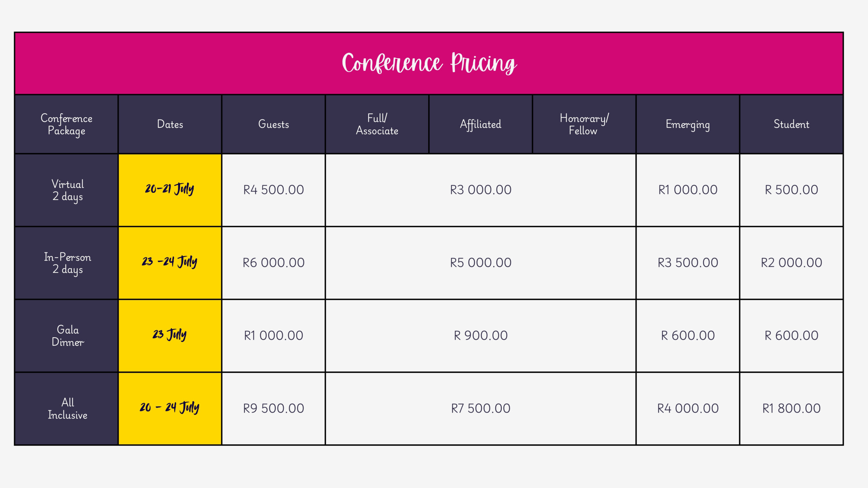Image resolution: width=868 pixels, height=488 pixels.
Task: Select the Gala Dinner row label
Action: (x=66, y=336)
